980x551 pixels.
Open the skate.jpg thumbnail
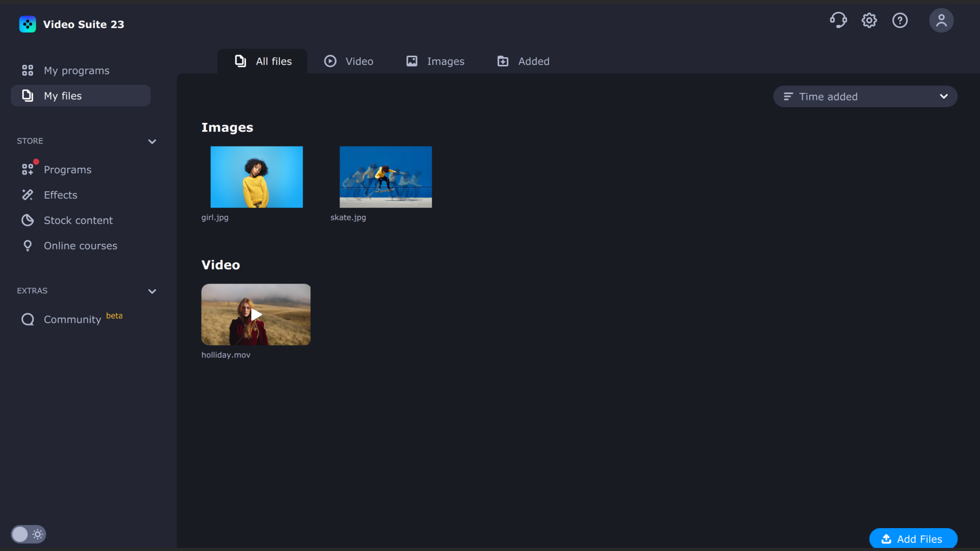(x=385, y=177)
